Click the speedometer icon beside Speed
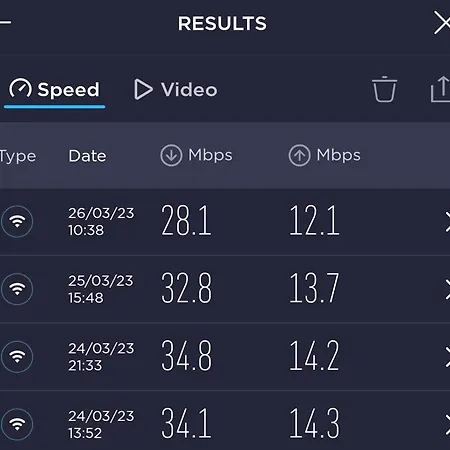Viewport: 450px width, 450px height. pyautogui.click(x=20, y=89)
